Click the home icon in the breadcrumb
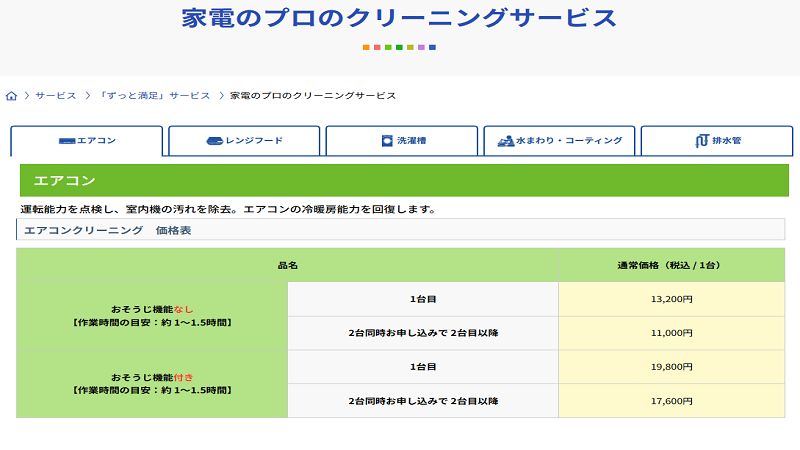The image size is (800, 450). 12,96
